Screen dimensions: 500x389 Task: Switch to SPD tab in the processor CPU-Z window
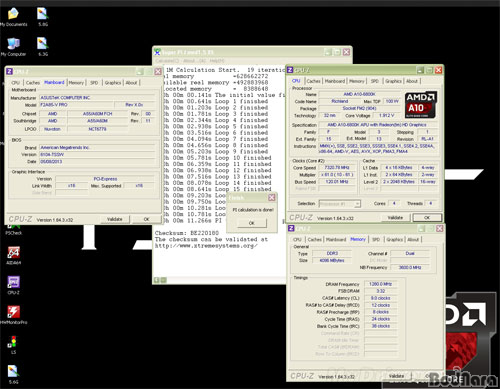click(375, 81)
